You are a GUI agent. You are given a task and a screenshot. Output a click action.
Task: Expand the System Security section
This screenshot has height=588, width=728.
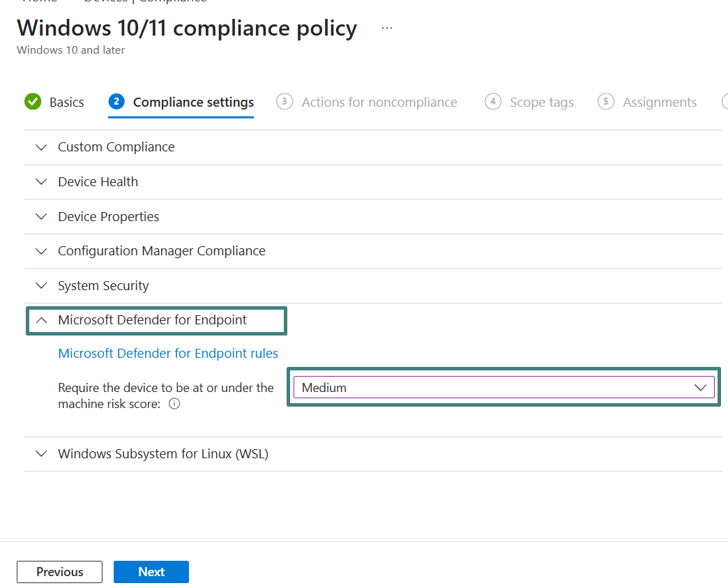click(x=103, y=286)
